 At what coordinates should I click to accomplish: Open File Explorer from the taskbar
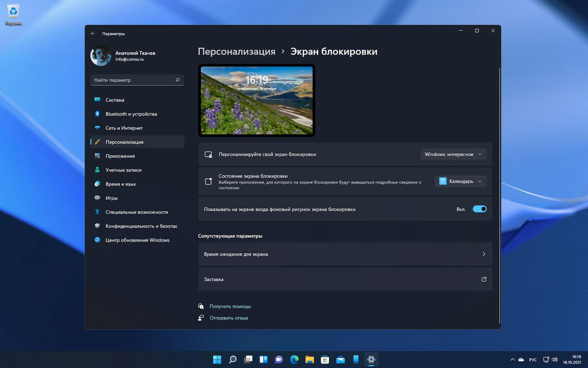coord(310,359)
